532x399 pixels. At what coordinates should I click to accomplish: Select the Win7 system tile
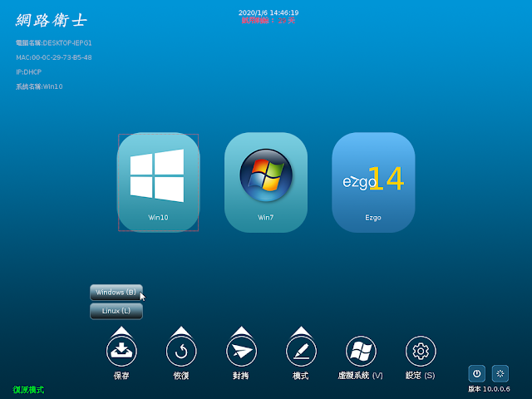[x=266, y=183]
